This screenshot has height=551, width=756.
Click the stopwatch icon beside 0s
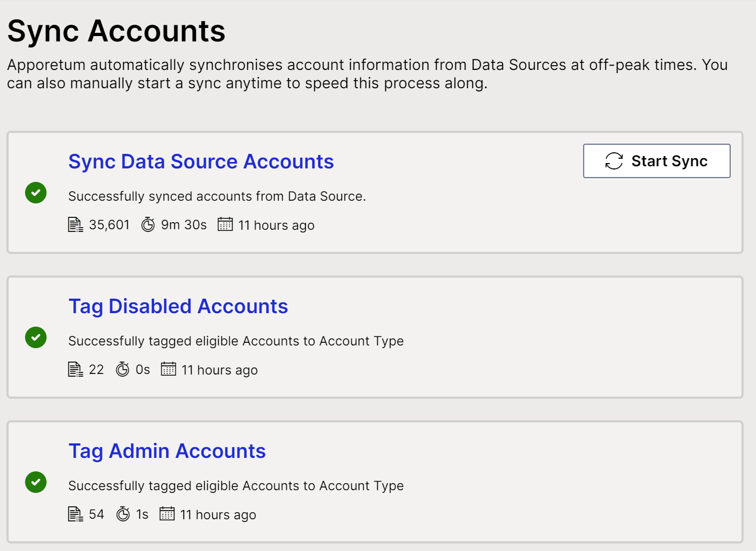123,369
